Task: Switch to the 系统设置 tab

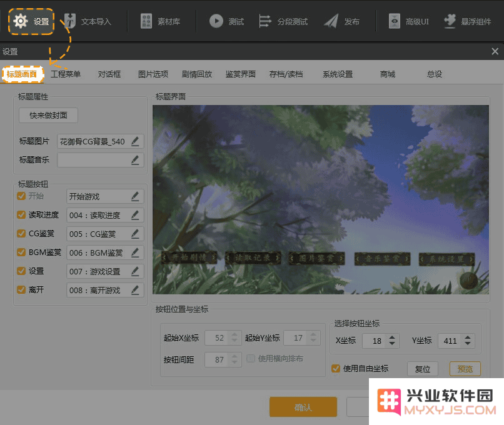Action: tap(338, 74)
